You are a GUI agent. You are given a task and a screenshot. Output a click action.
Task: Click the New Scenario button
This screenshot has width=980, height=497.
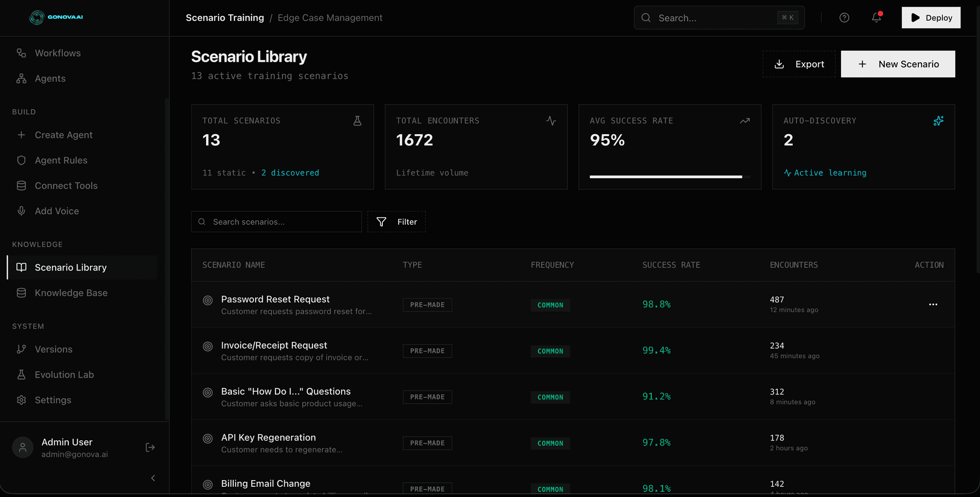tap(898, 64)
